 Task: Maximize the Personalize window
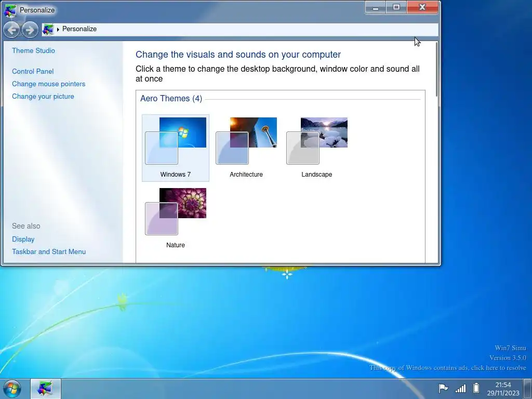pyautogui.click(x=396, y=7)
